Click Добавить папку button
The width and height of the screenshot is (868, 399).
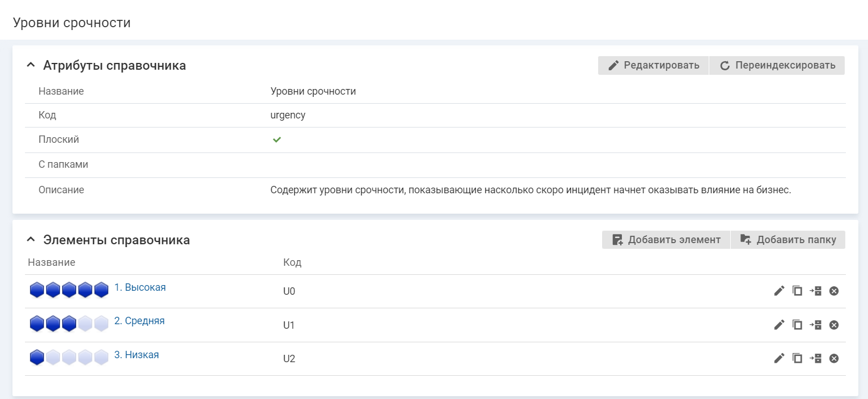click(x=788, y=240)
